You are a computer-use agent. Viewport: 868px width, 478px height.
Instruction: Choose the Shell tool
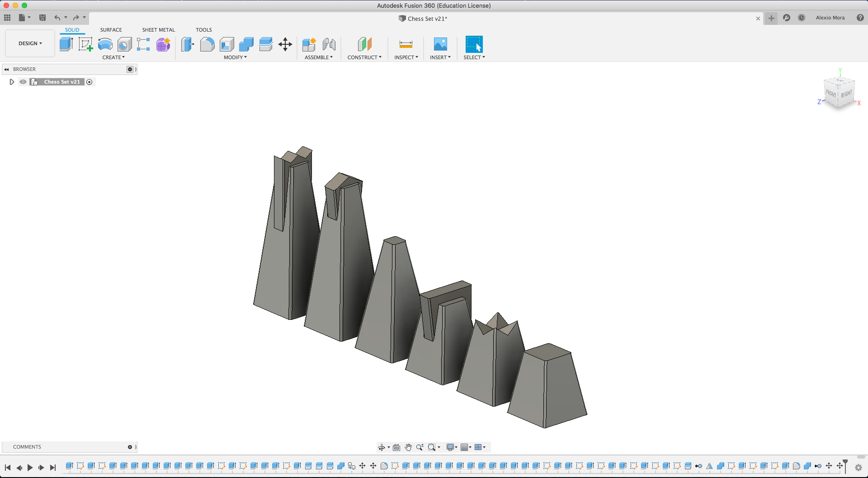click(227, 44)
